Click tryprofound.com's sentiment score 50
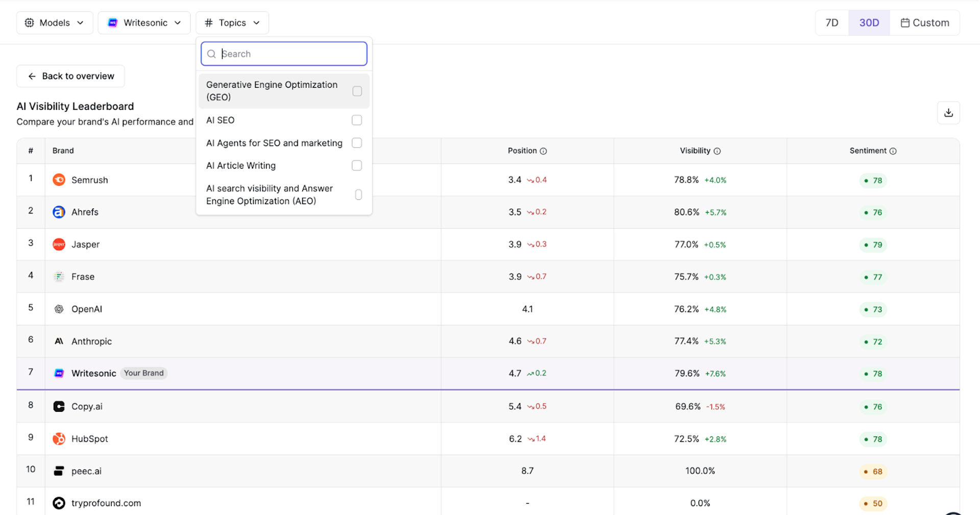 873,503
